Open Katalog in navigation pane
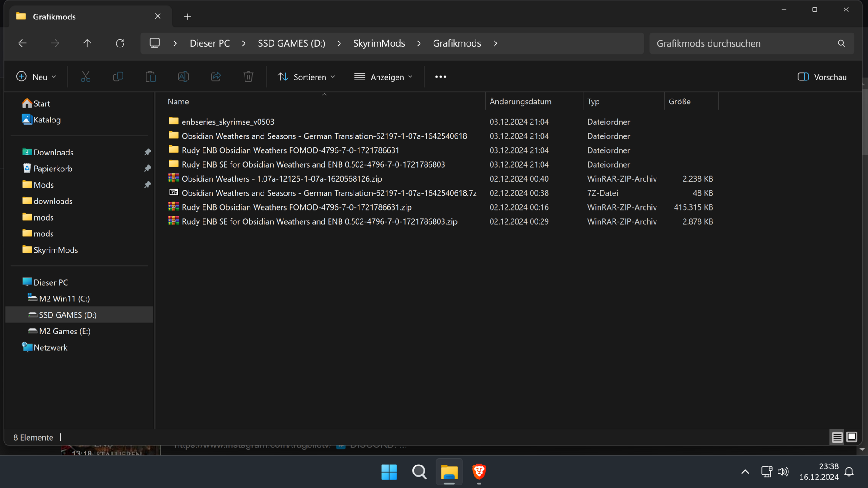This screenshot has width=868, height=488. point(41,120)
